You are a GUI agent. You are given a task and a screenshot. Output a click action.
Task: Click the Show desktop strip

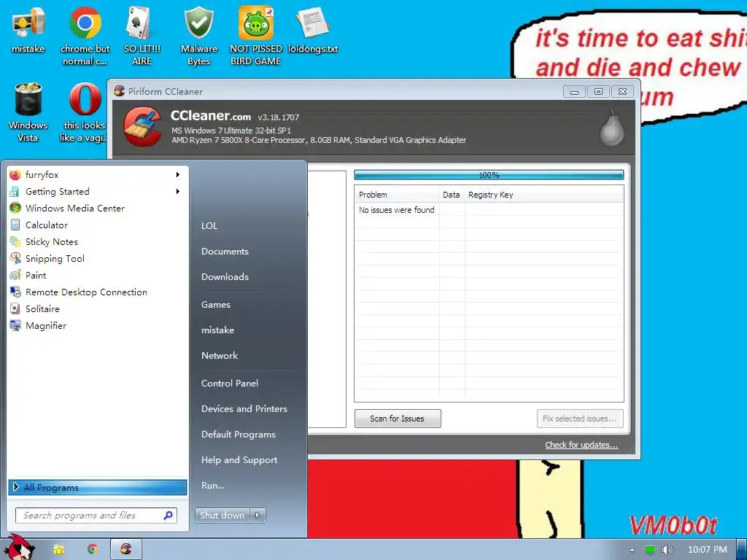[742, 549]
